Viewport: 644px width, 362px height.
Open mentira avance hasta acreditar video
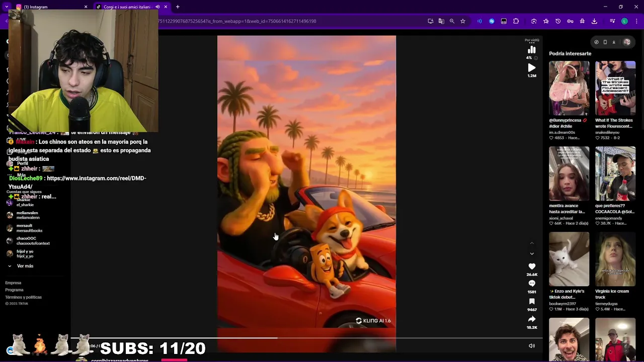(569, 174)
